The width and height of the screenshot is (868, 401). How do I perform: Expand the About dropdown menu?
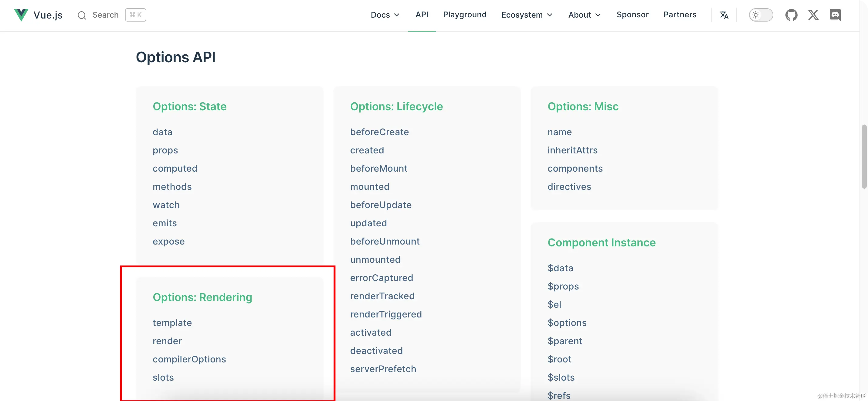coord(584,15)
